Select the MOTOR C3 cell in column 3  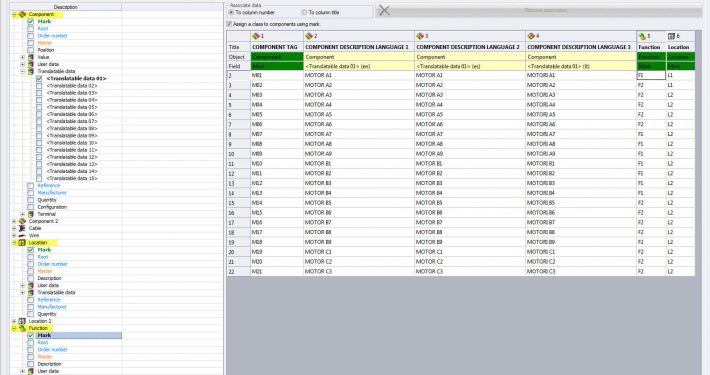(470, 271)
